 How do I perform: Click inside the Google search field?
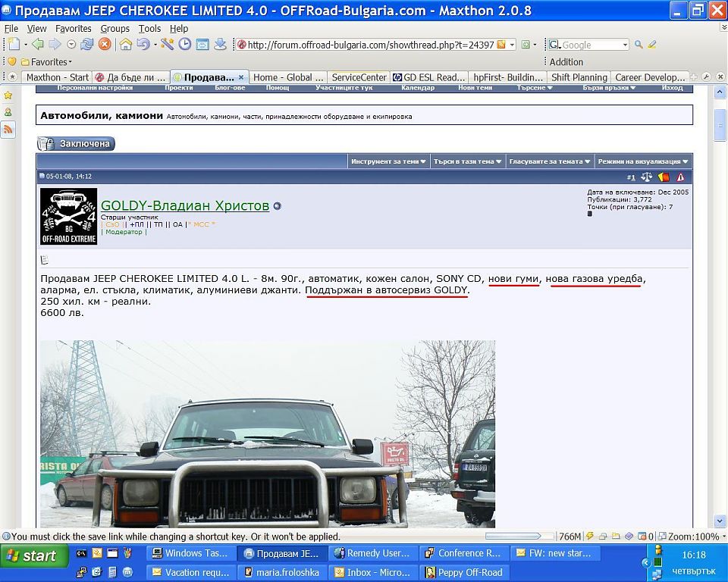591,45
